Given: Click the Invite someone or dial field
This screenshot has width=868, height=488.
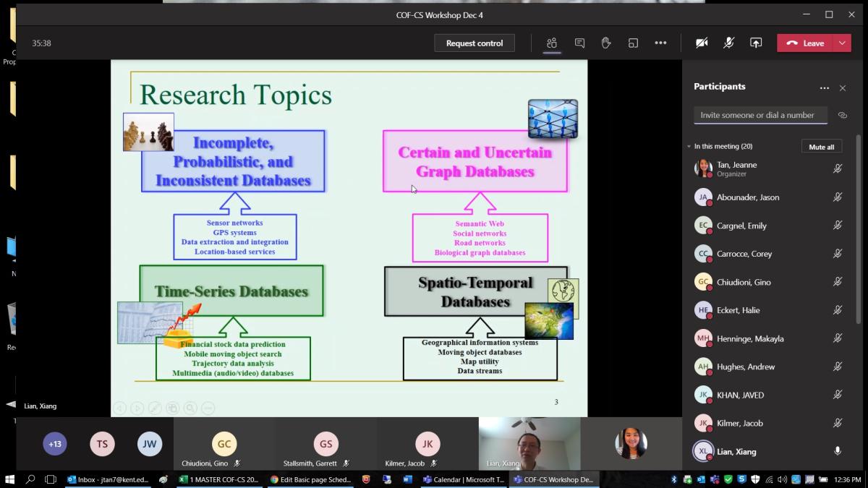Looking at the screenshot, I should [759, 115].
